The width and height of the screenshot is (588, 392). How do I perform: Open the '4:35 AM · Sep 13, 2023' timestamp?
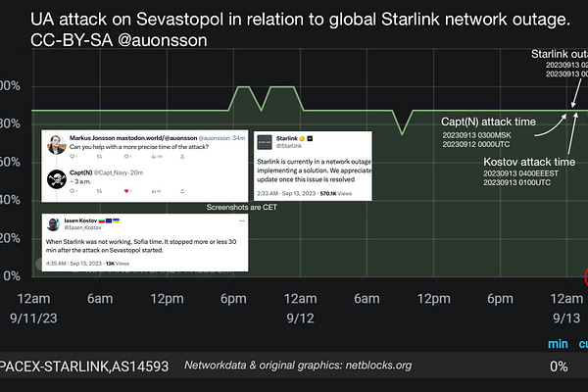pyautogui.click(x=73, y=264)
